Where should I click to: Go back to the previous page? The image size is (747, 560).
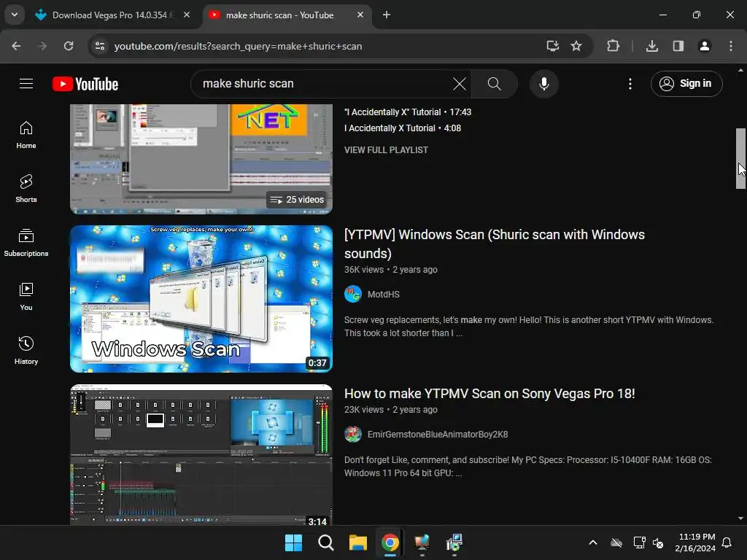[x=16, y=46]
